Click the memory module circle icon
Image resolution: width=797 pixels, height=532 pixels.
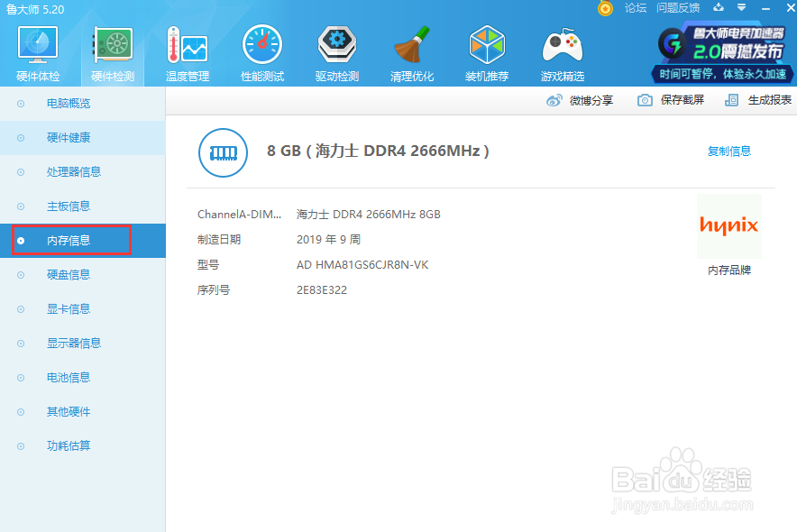(x=223, y=152)
